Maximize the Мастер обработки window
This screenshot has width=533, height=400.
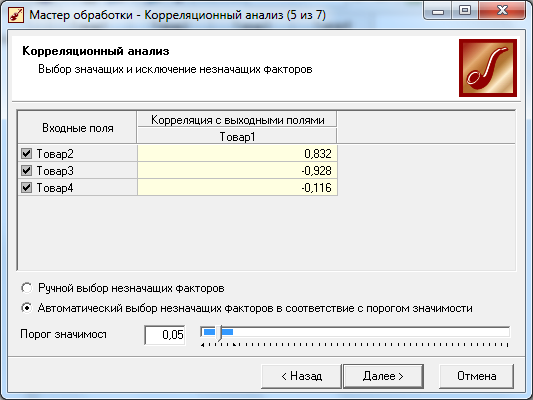465,11
